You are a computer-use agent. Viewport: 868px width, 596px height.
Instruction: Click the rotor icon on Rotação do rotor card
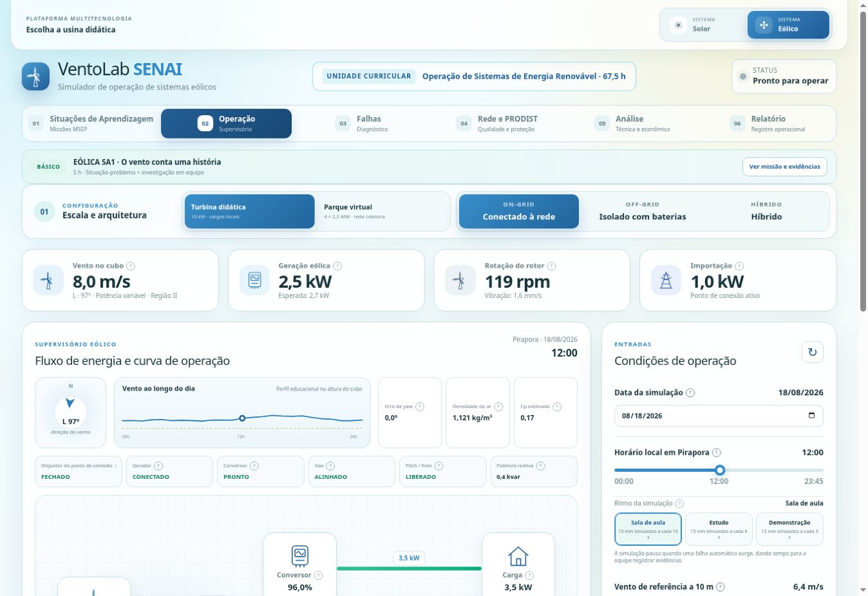click(460, 280)
